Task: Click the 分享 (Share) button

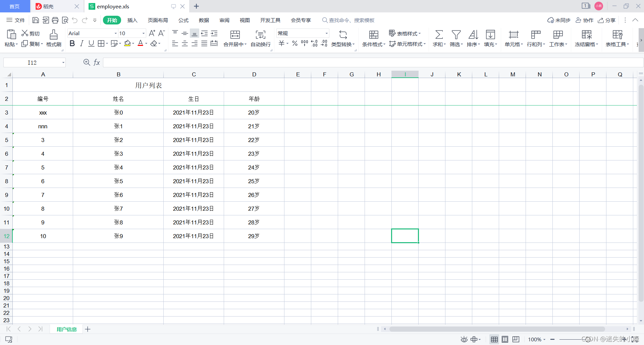Action: [x=607, y=20]
